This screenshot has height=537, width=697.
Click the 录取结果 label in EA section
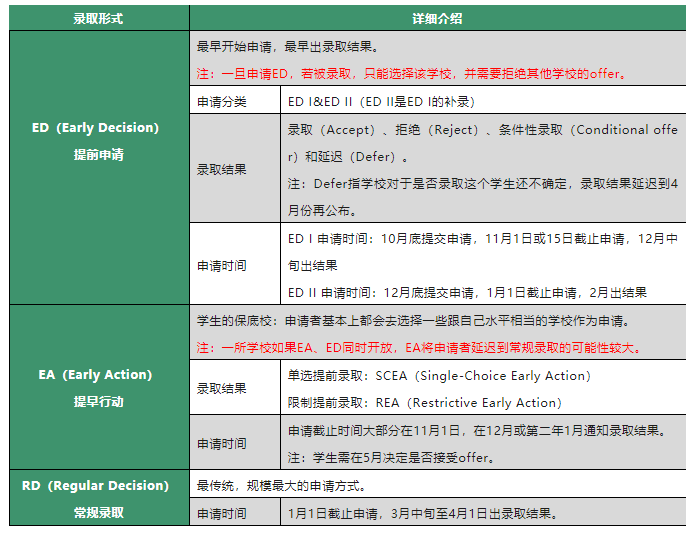[x=222, y=388]
